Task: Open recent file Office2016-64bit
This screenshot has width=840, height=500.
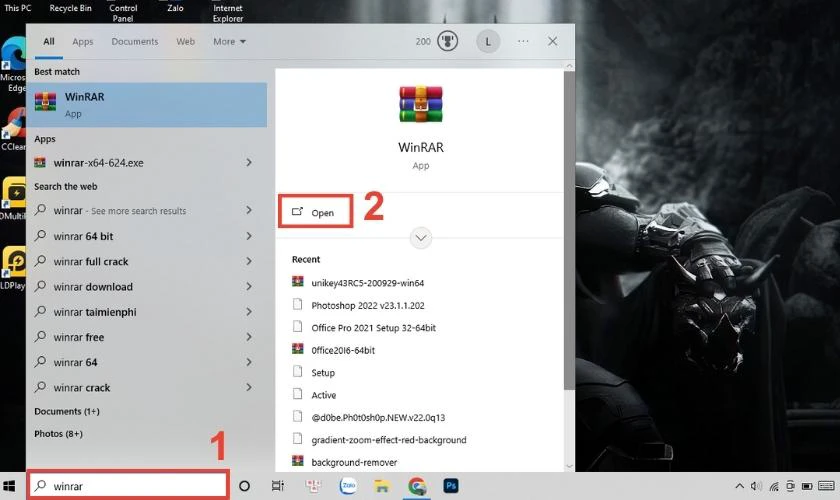Action: click(343, 350)
